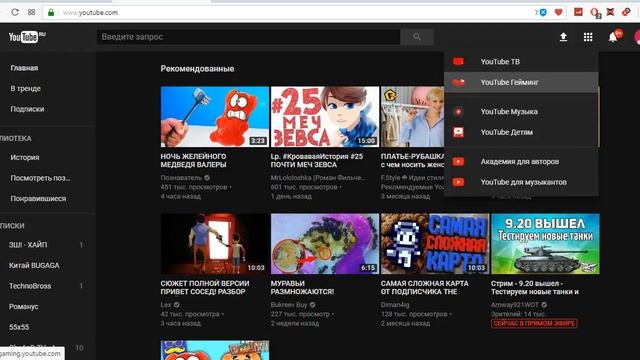This screenshot has height=360, width=640.
Task: Click the YouTube для музыкантов icon
Action: [x=458, y=182]
